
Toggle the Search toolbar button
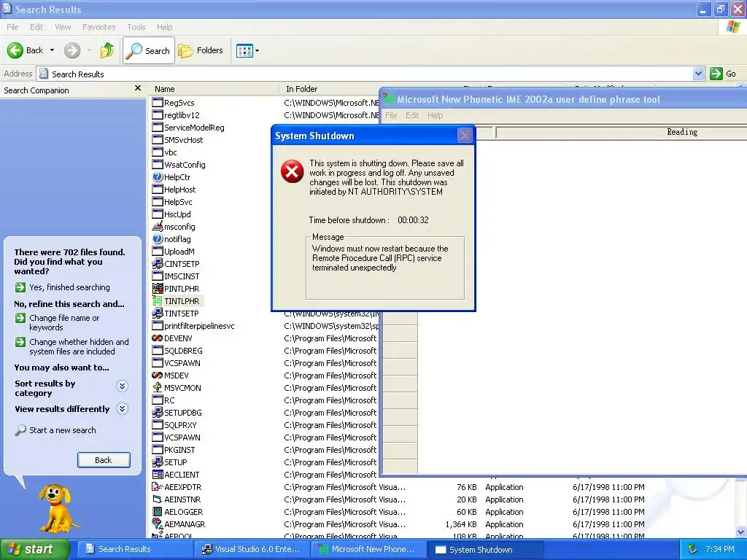pyautogui.click(x=149, y=50)
